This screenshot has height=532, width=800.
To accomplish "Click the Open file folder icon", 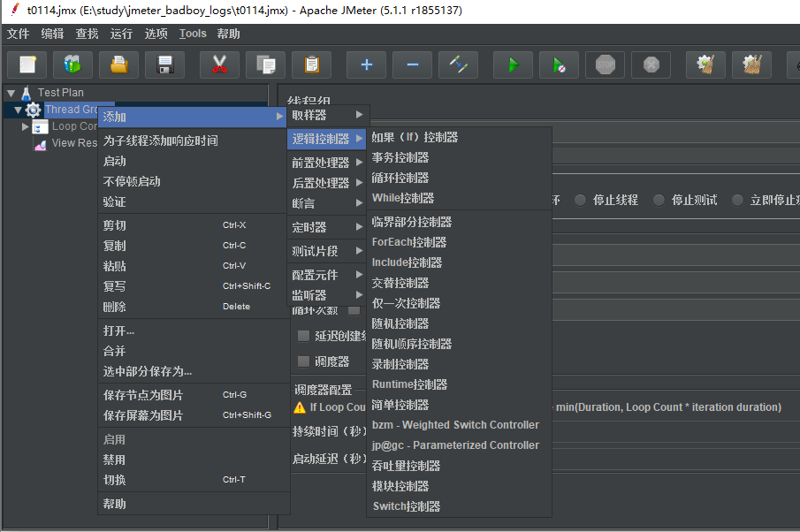I will coord(118,65).
